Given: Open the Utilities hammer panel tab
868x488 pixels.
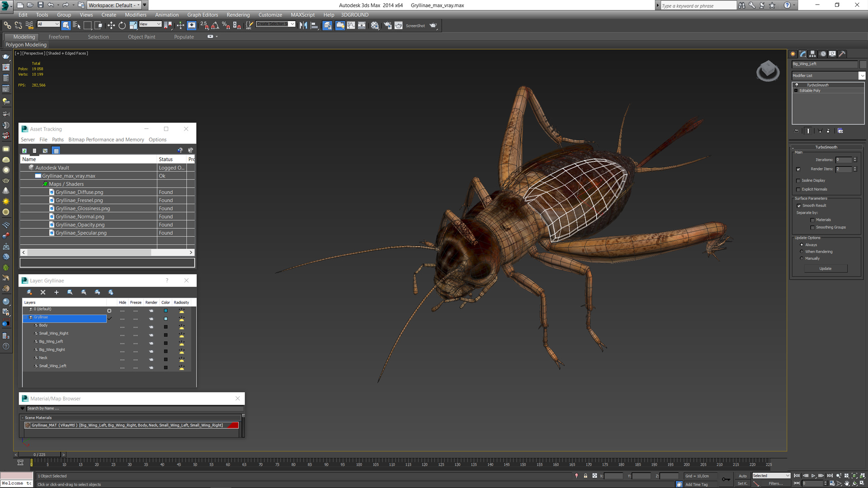Looking at the screenshot, I should coord(842,54).
